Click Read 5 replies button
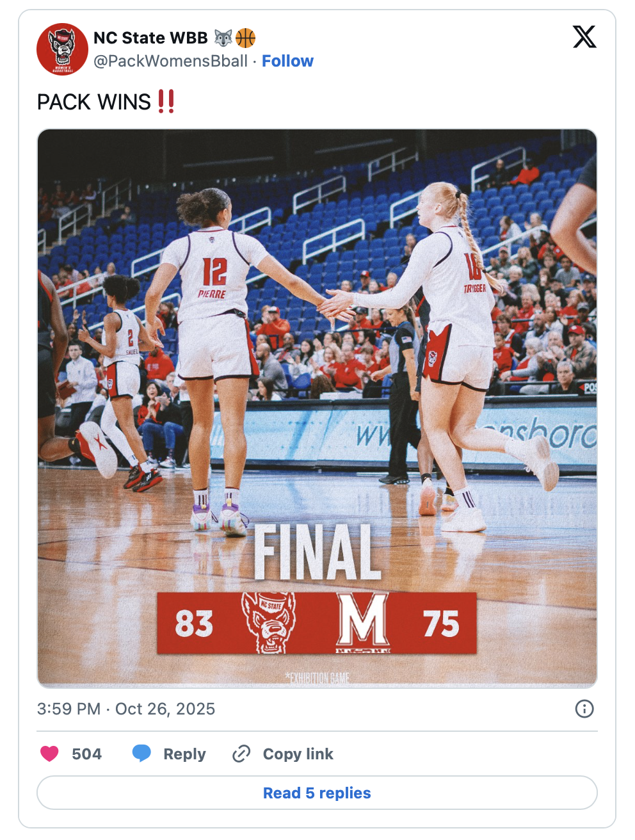 point(317,793)
